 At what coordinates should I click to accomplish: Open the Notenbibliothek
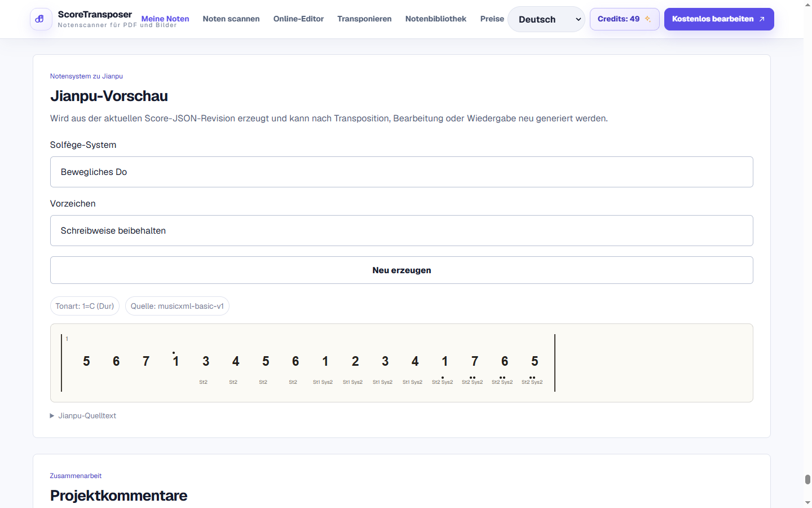(436, 19)
